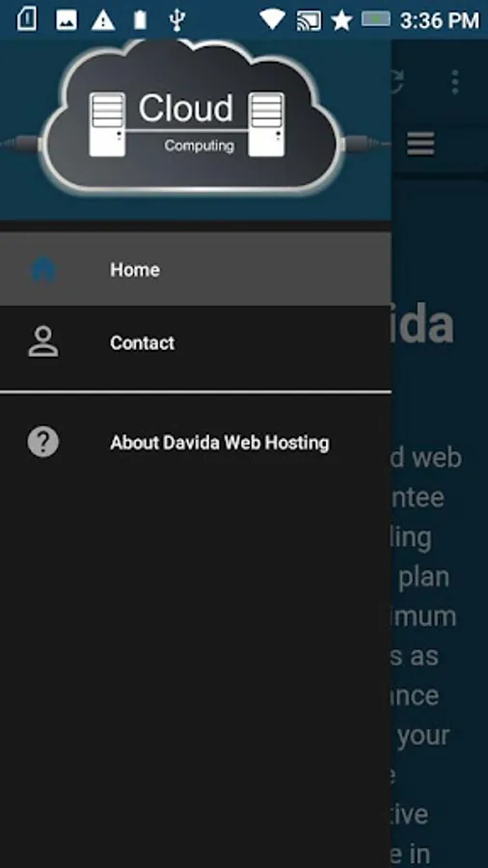
Task: Tap the image notification icon
Action: (67, 20)
